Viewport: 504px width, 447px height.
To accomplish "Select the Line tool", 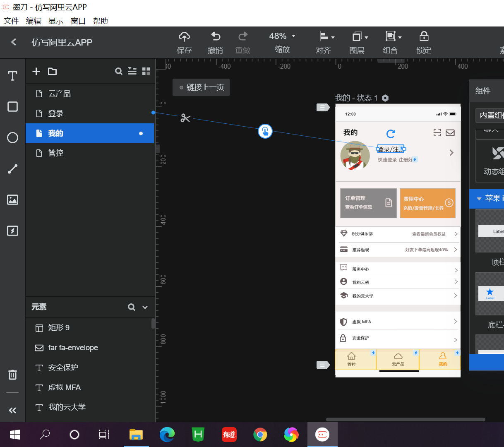I will point(13,169).
